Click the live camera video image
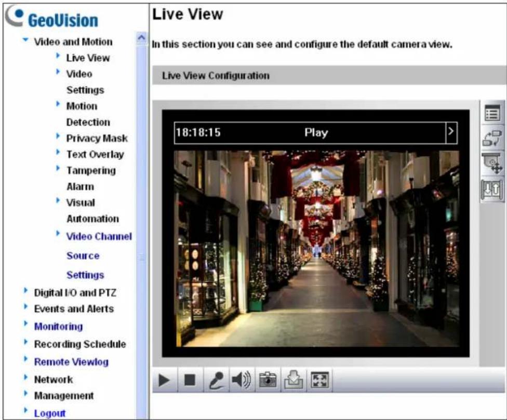The image size is (507, 420). [316, 249]
